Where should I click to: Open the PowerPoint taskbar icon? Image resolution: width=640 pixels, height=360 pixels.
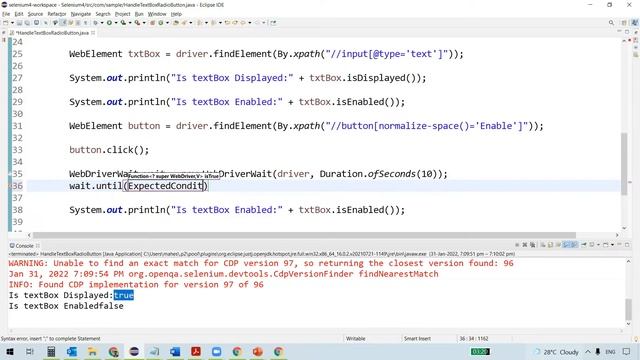tap(258, 351)
